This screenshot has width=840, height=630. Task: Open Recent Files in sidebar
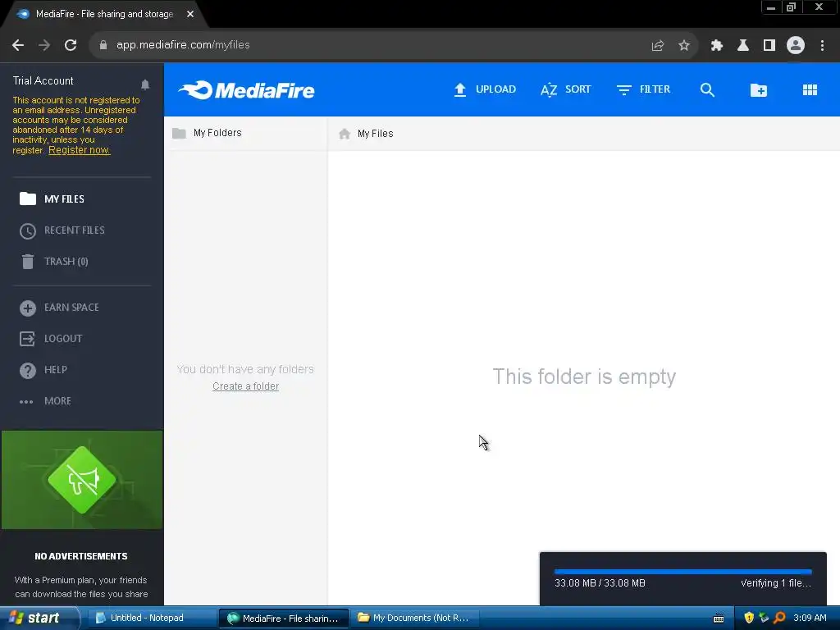[x=62, y=231]
